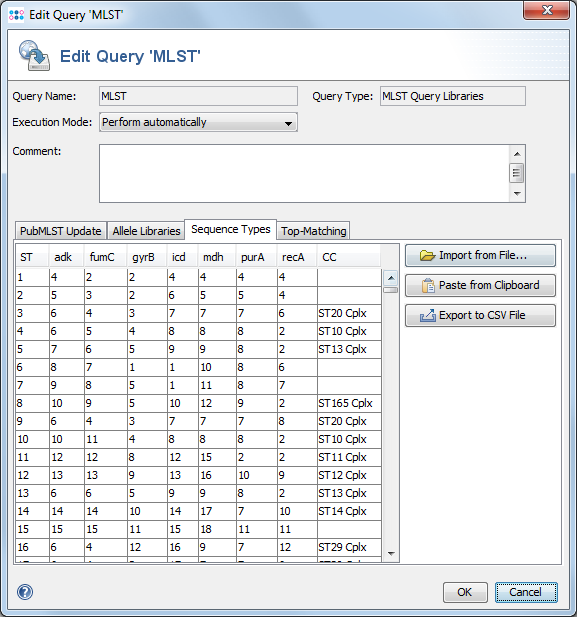The image size is (577, 617).
Task: Open the Top-Matching tab
Action: pyautogui.click(x=314, y=231)
